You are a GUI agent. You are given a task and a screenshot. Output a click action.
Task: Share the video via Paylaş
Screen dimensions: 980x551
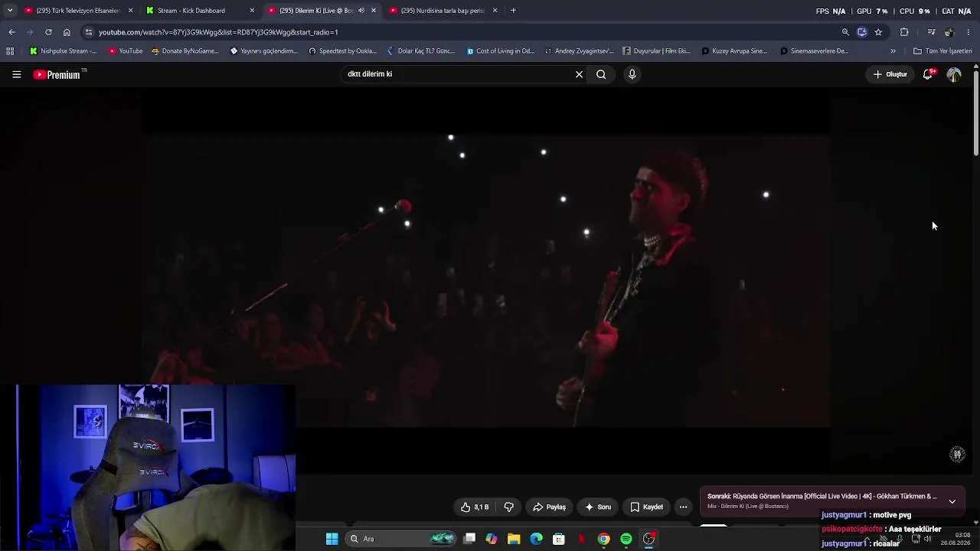549,507
